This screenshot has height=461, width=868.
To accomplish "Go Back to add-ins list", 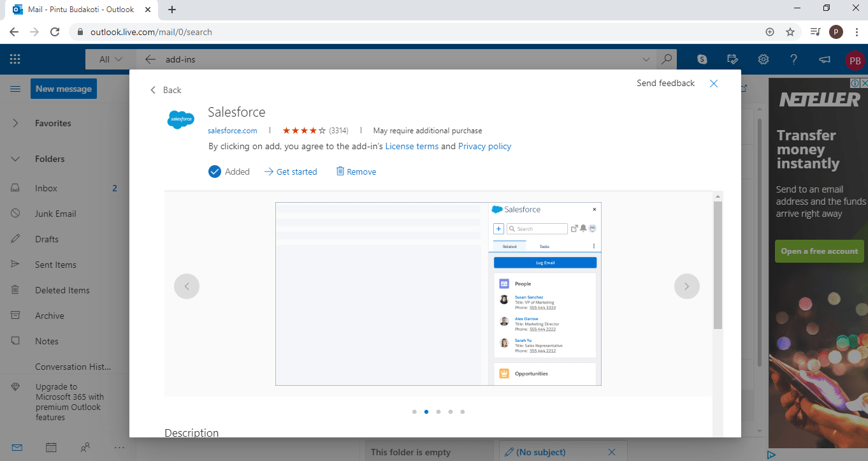I will click(x=166, y=90).
